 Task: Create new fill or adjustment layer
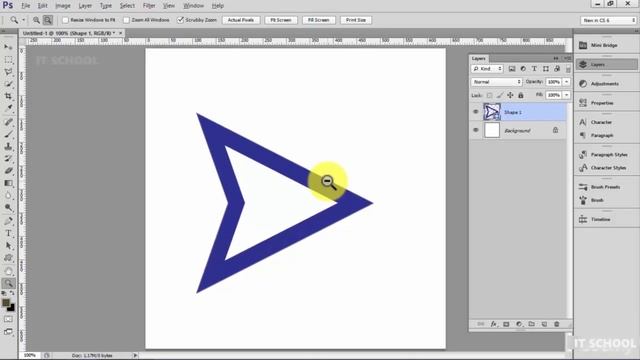(x=519, y=324)
